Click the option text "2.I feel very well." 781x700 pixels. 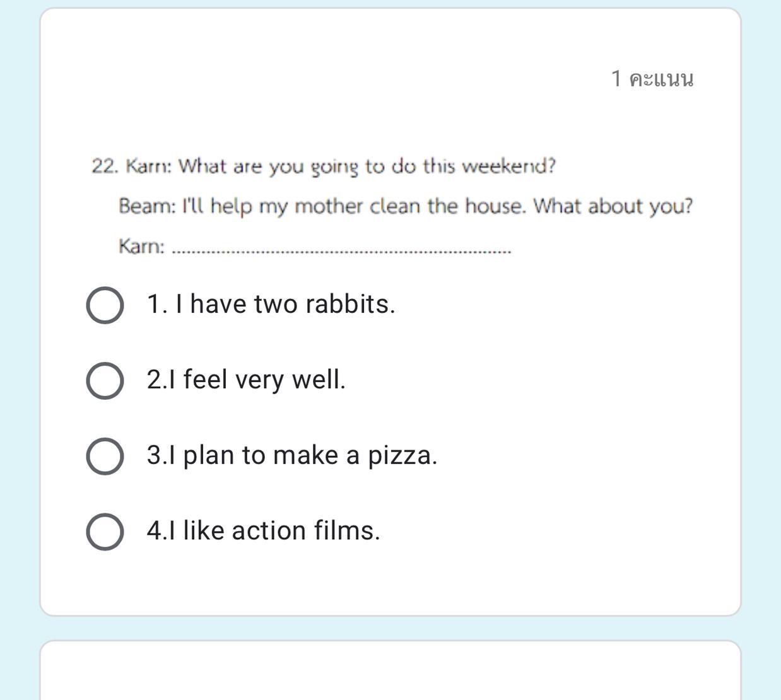tap(246, 380)
